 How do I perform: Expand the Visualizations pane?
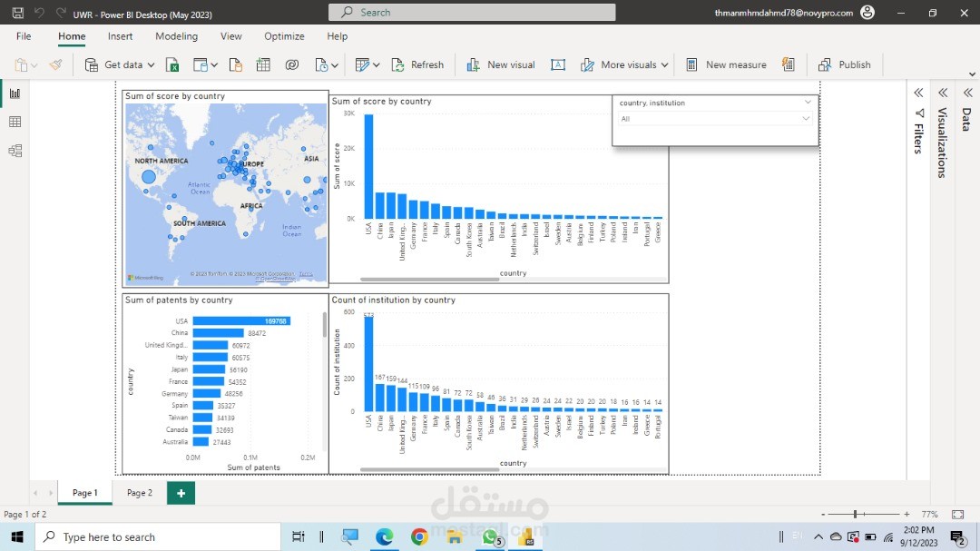(x=943, y=93)
